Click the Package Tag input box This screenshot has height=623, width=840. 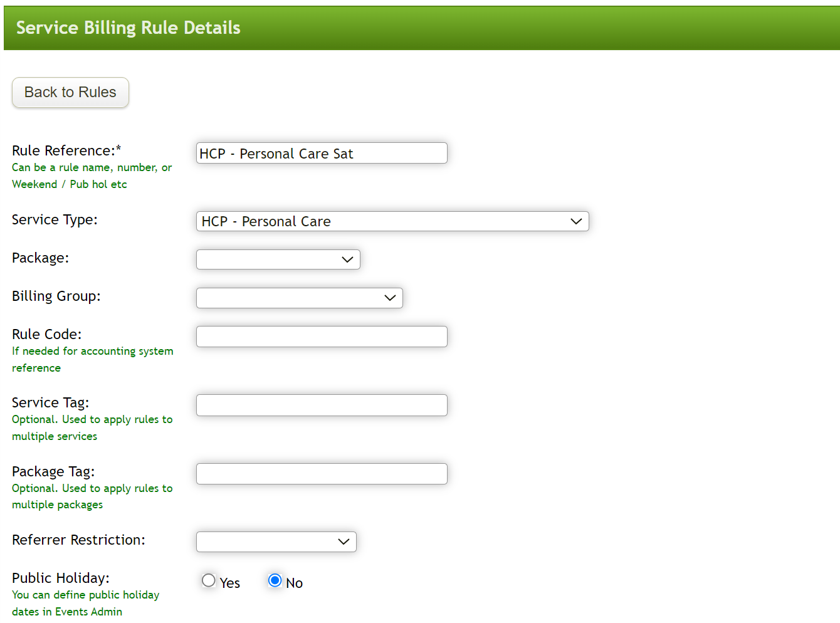click(321, 473)
